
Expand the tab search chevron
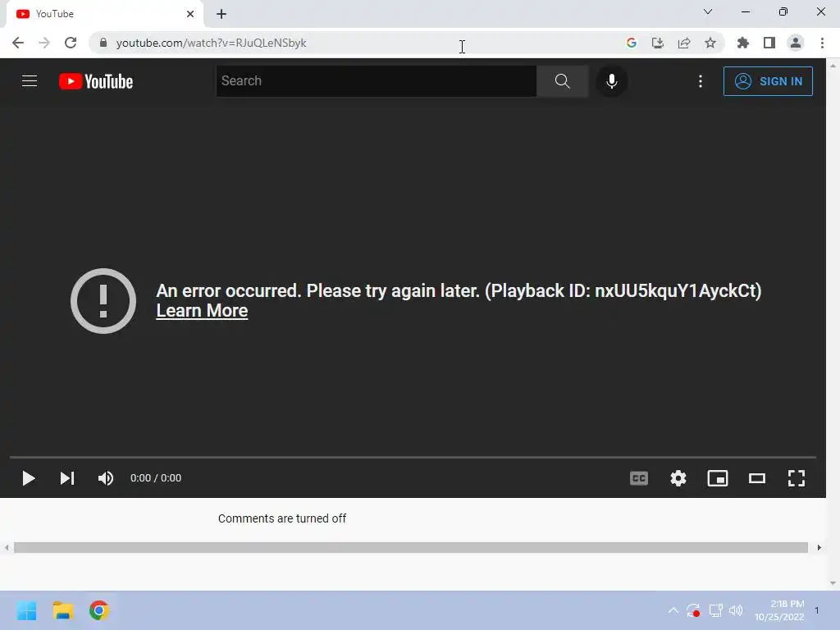click(708, 11)
